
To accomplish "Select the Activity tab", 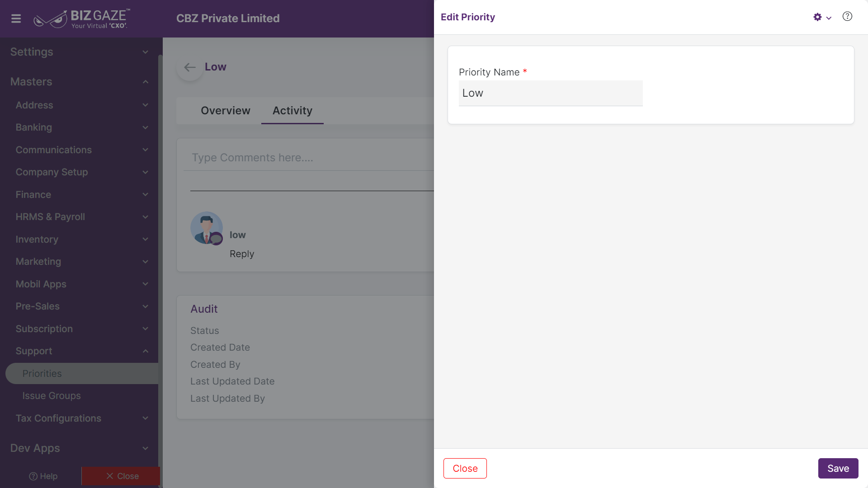I will tap(292, 111).
